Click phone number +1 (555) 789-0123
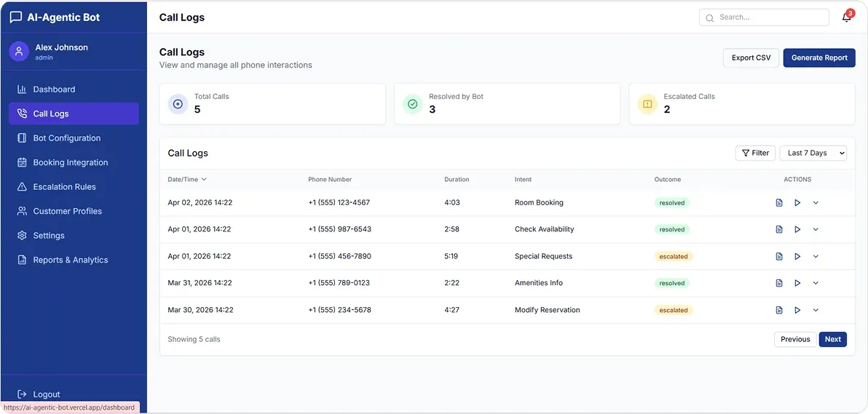 (x=339, y=283)
